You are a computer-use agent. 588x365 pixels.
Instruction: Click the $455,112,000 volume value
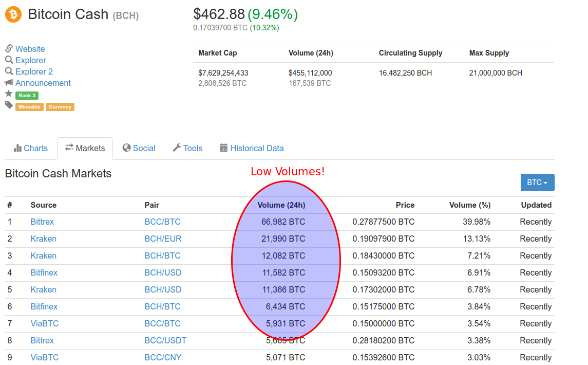point(310,73)
